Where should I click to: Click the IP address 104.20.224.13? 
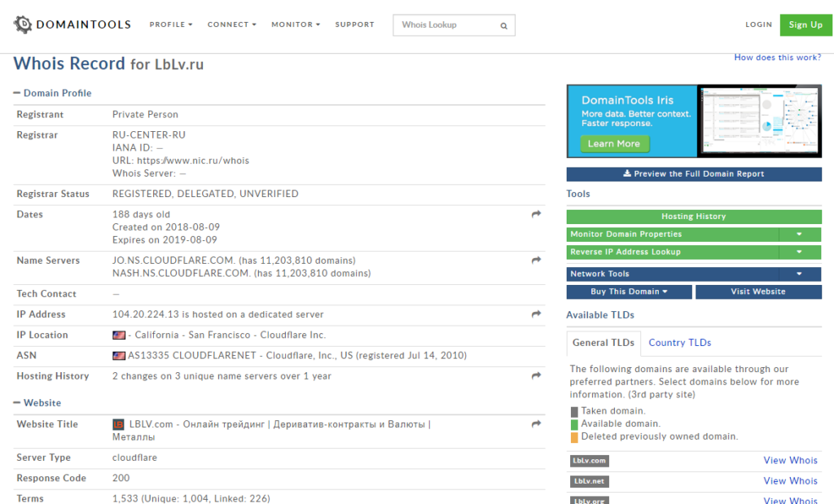pyautogui.click(x=146, y=314)
